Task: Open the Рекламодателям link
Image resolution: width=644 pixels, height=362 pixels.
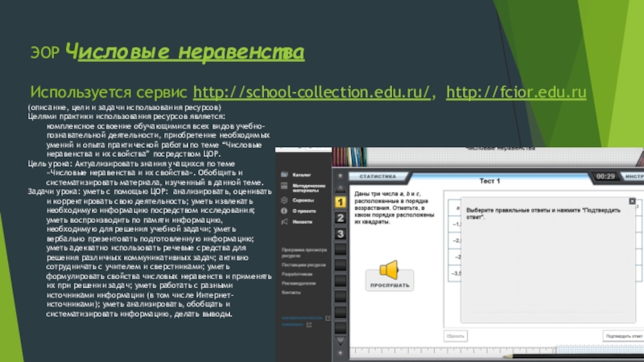Action: click(299, 284)
